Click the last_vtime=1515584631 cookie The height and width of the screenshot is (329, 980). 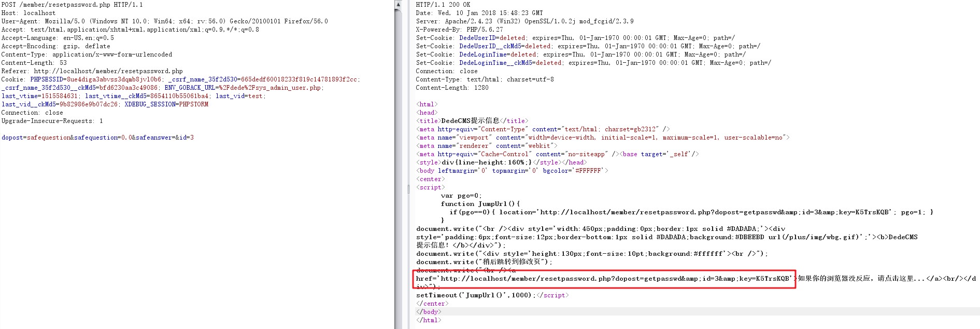(40, 96)
